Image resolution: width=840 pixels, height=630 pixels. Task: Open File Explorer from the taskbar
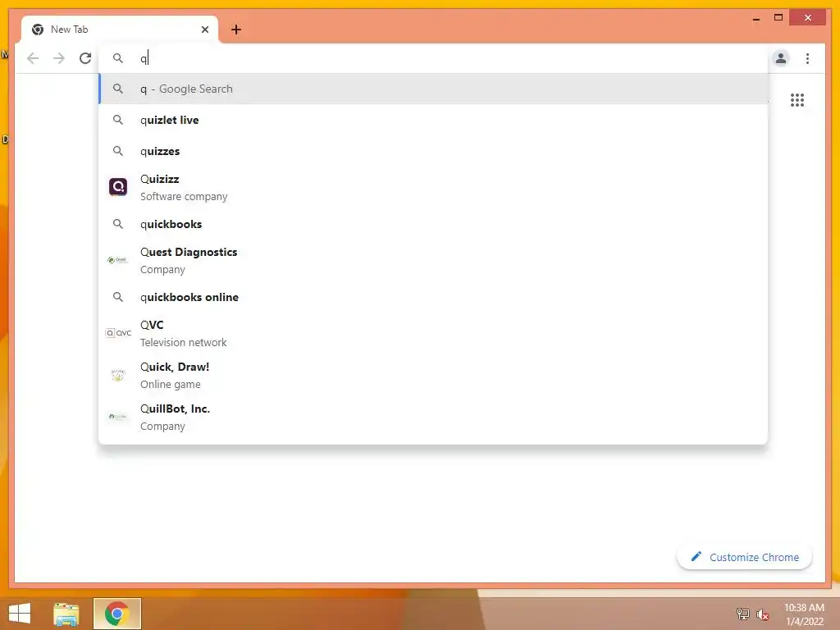[x=66, y=614]
